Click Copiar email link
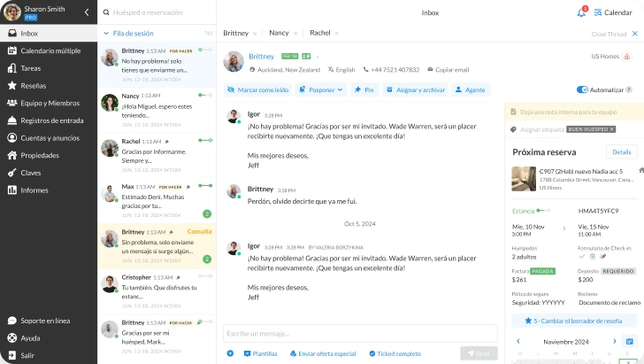This screenshot has height=364, width=644. click(451, 69)
